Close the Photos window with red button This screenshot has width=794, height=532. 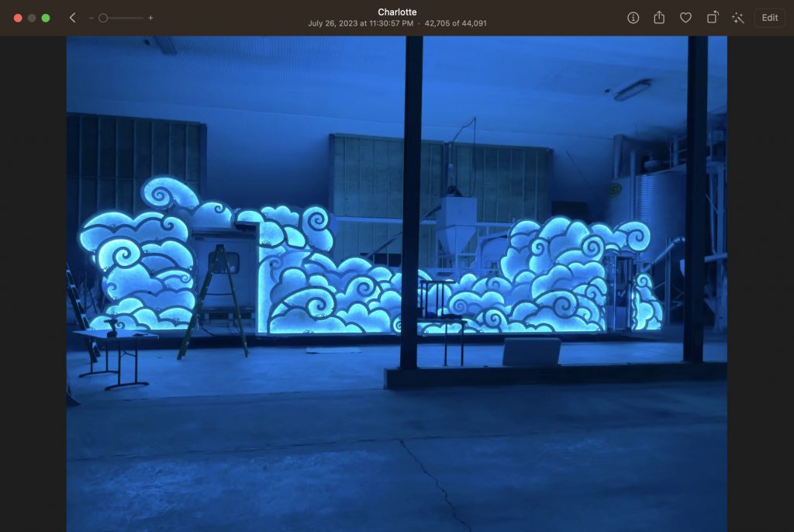(x=18, y=18)
